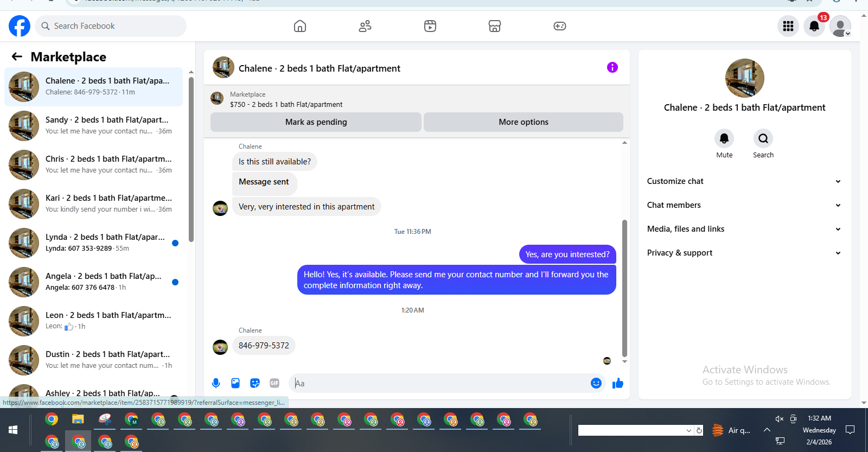Open the purple conversation info icon
Viewport: 868px width, 452px height.
coord(612,67)
